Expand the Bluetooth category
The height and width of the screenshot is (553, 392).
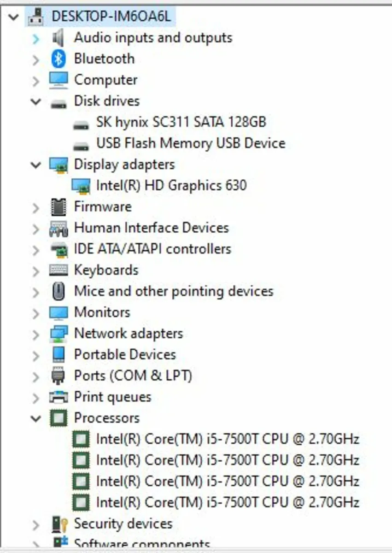(x=36, y=59)
